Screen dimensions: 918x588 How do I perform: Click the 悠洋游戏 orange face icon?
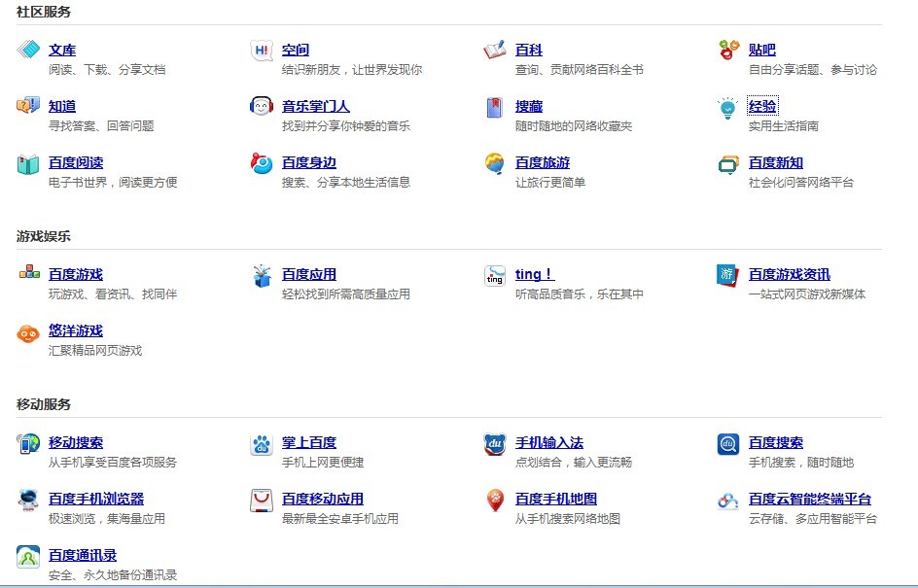28,333
